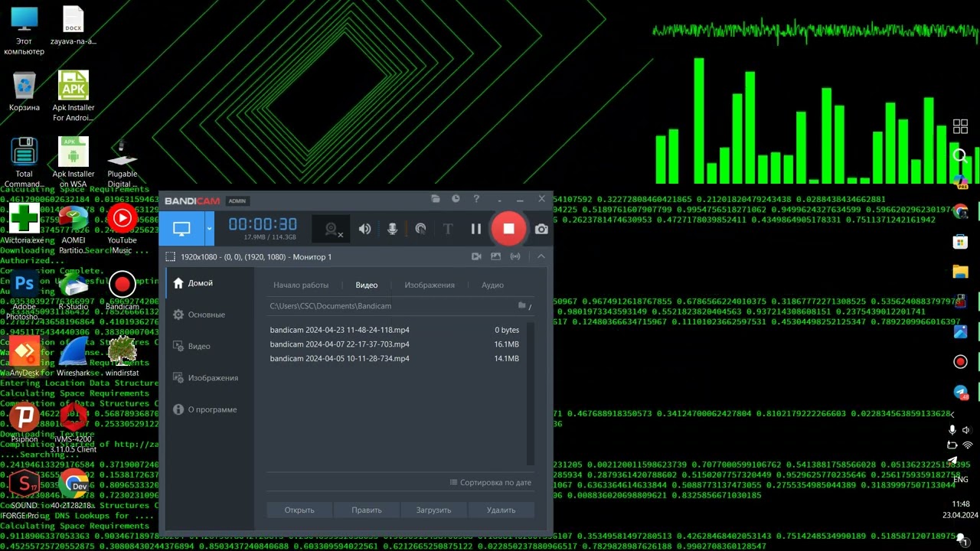
Task: Click rectangle selection area icon
Action: 171,257
